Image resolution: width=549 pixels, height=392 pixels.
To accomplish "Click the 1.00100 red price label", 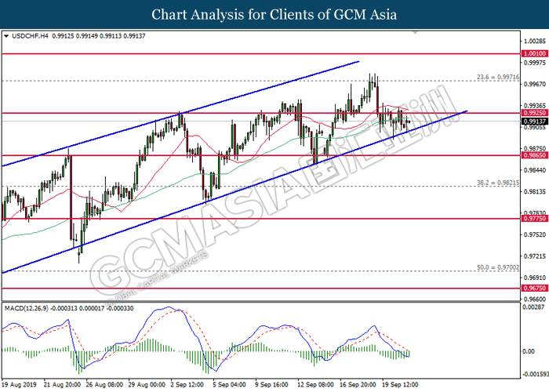I will click(x=535, y=53).
